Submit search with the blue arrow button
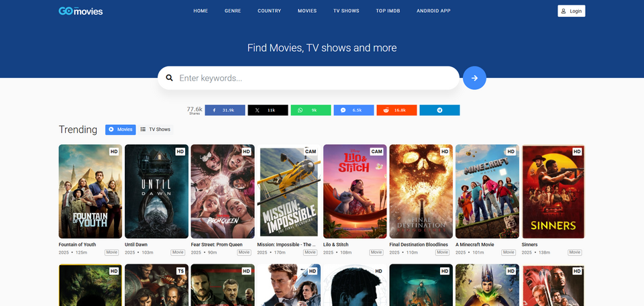The height and width of the screenshot is (306, 644). tap(474, 78)
